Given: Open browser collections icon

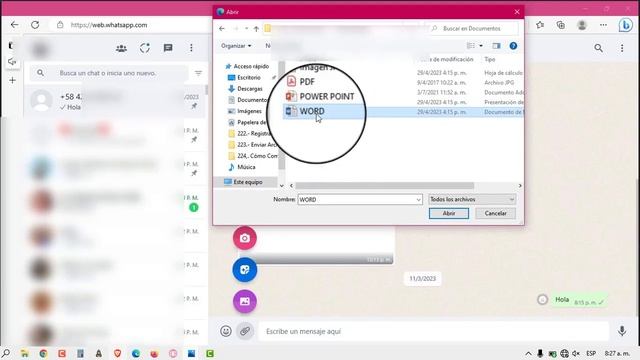Looking at the screenshot, I should tap(561, 25).
